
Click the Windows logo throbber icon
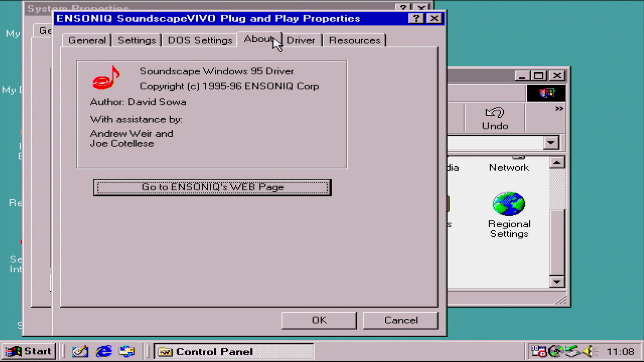click(x=546, y=93)
